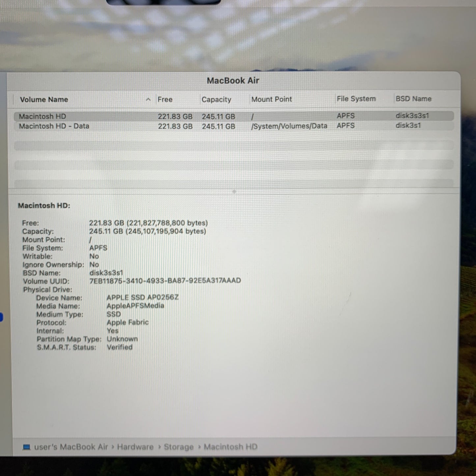This screenshot has height=476, width=476.
Task: Select the Macintosh HD - Data row
Action: 234,126
